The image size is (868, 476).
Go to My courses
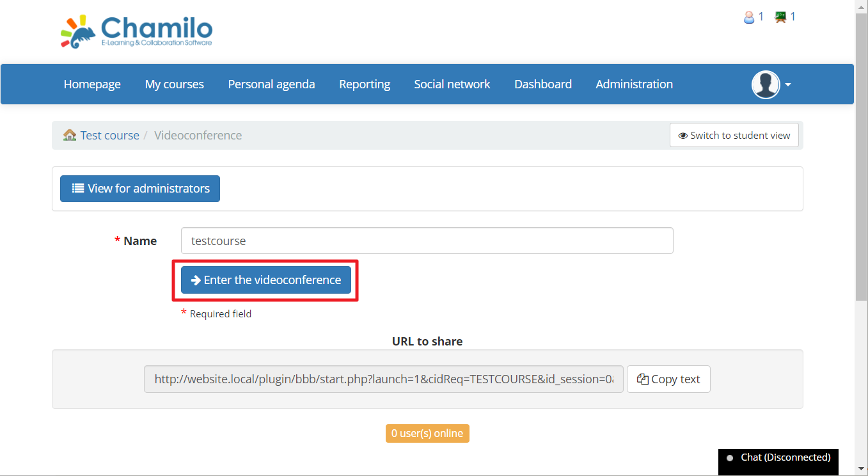coord(174,84)
